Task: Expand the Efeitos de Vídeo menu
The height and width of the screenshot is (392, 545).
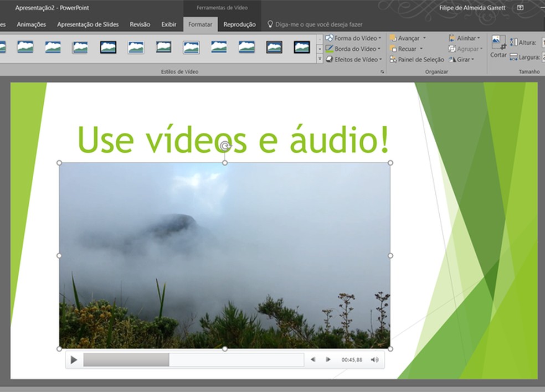Action: (x=354, y=59)
